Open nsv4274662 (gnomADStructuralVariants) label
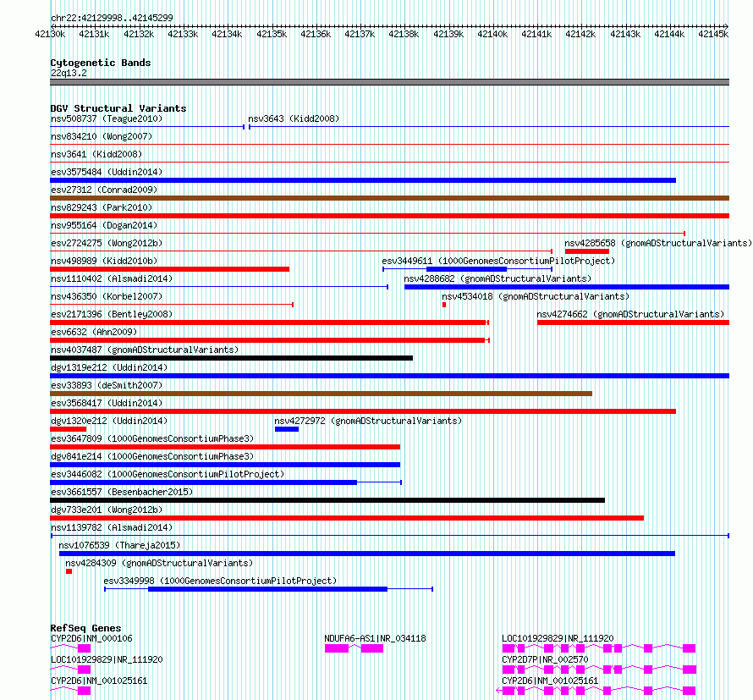The image size is (753, 700). 630,314
